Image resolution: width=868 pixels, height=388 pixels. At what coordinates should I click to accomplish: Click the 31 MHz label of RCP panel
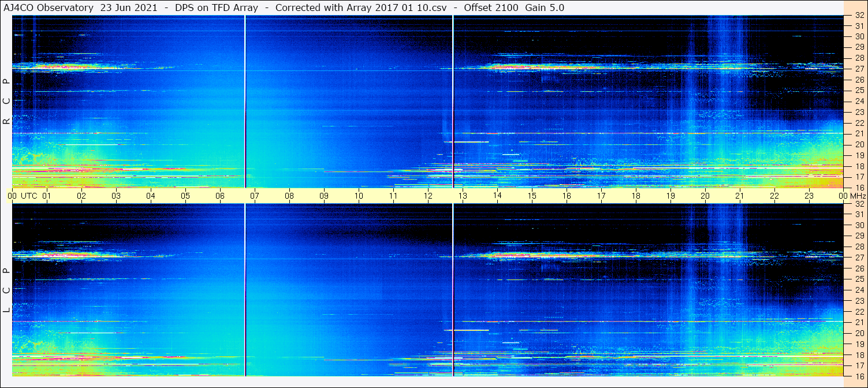point(859,26)
